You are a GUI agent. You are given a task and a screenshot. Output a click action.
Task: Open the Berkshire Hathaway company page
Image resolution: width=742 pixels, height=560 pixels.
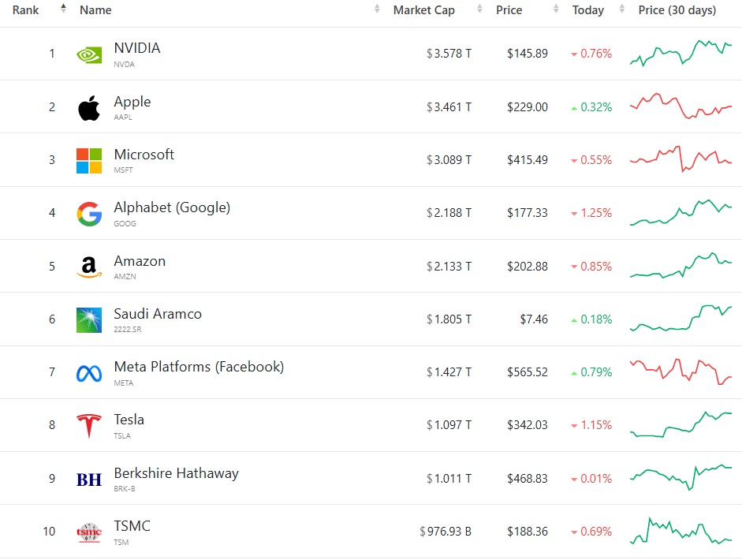click(176, 473)
